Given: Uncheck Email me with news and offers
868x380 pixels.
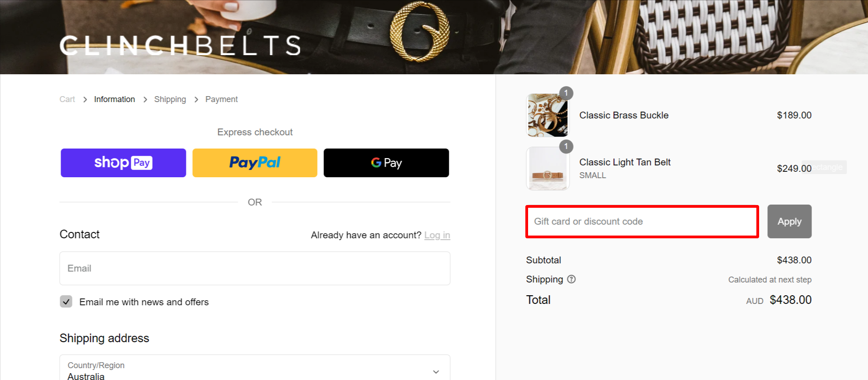Looking at the screenshot, I should 66,301.
